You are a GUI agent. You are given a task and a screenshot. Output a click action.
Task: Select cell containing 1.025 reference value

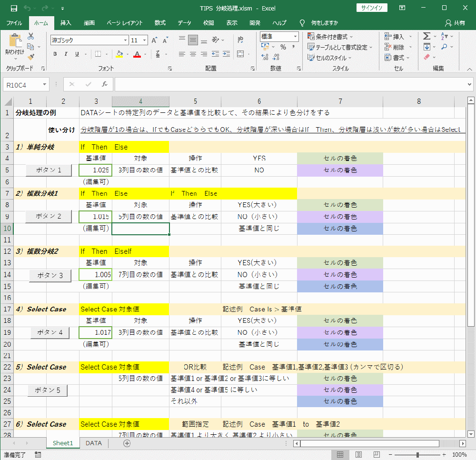[x=96, y=170]
